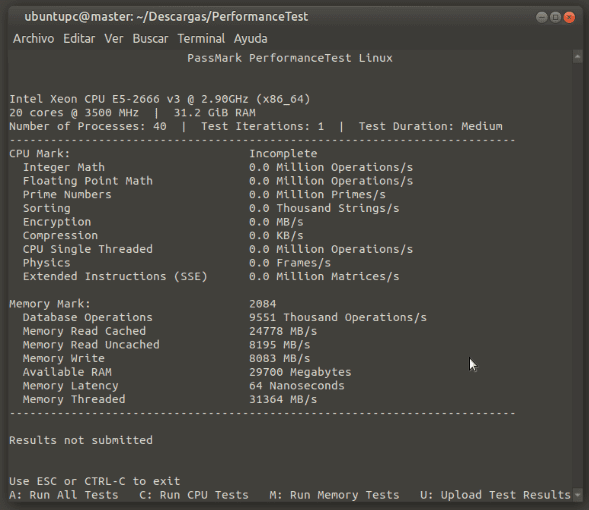
Task: Click '0.0 Thousand Strings/s' value
Action: (324, 208)
